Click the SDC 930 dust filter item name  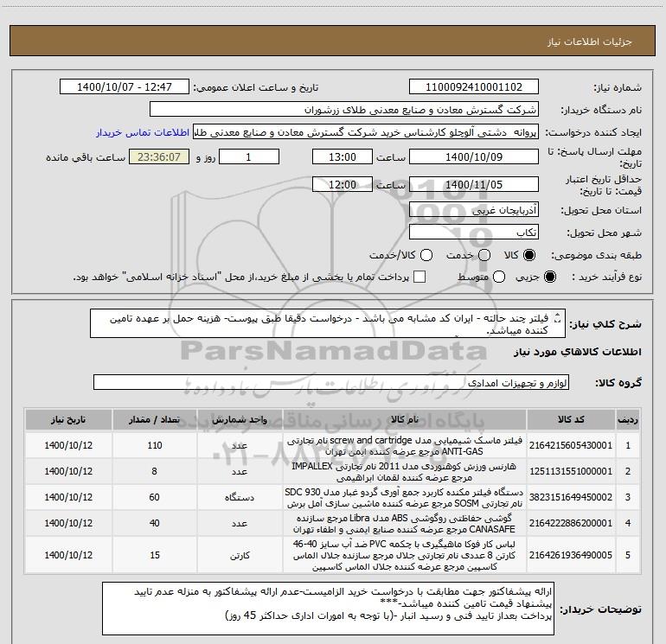point(405,498)
